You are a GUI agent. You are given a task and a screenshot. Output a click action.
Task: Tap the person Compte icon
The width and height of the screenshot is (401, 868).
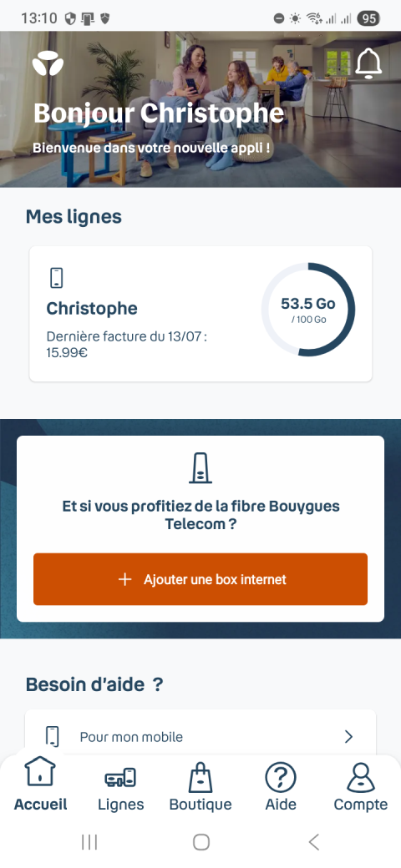click(361, 777)
